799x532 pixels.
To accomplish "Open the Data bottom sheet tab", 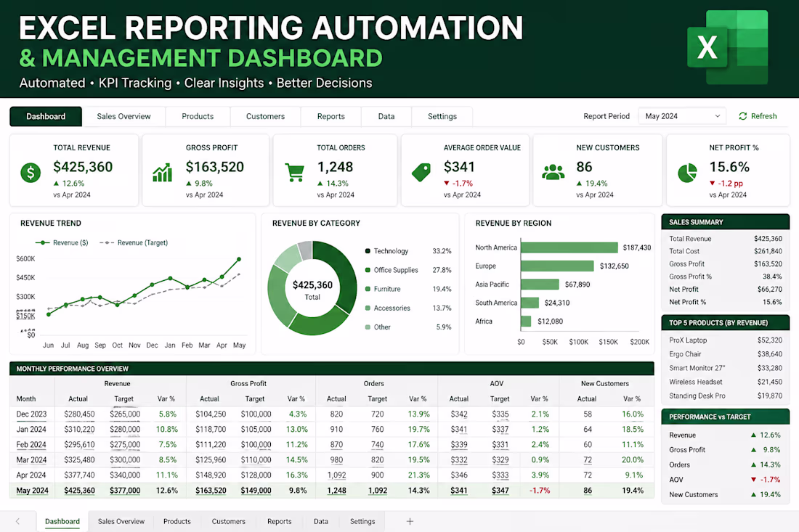I will [x=321, y=521].
